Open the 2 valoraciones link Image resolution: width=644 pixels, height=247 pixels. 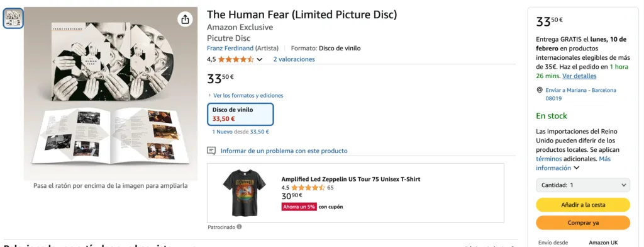tap(294, 59)
